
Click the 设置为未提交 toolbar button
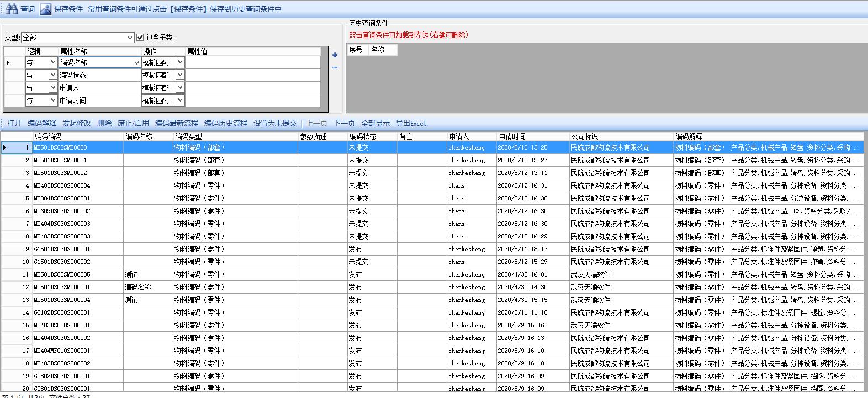[x=275, y=123]
